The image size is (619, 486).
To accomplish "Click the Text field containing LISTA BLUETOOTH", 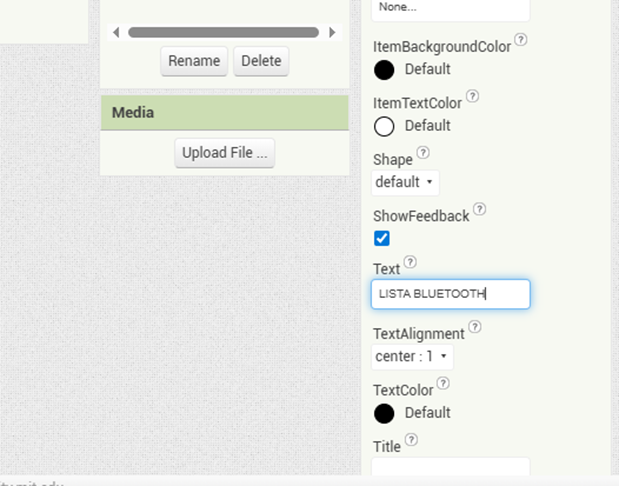I will (450, 294).
